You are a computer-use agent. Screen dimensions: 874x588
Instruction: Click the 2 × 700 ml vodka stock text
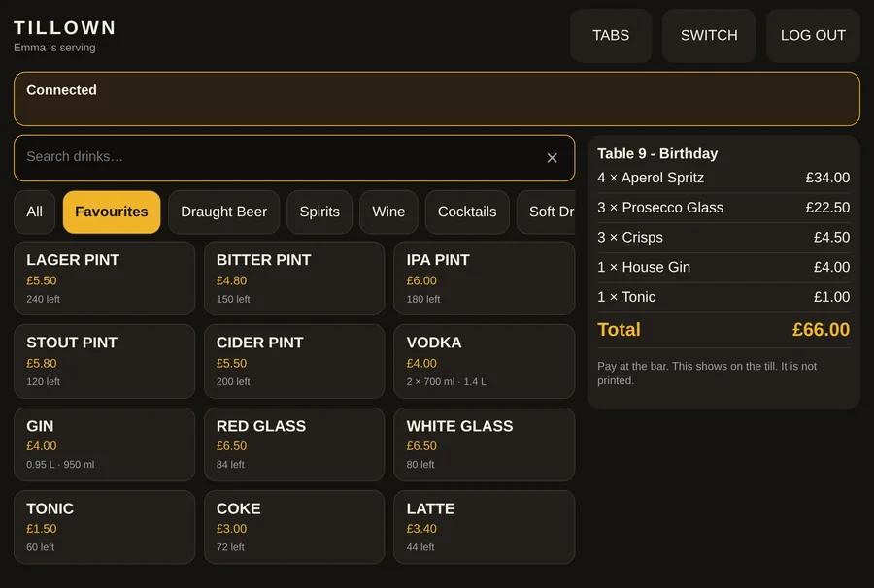[x=446, y=382]
